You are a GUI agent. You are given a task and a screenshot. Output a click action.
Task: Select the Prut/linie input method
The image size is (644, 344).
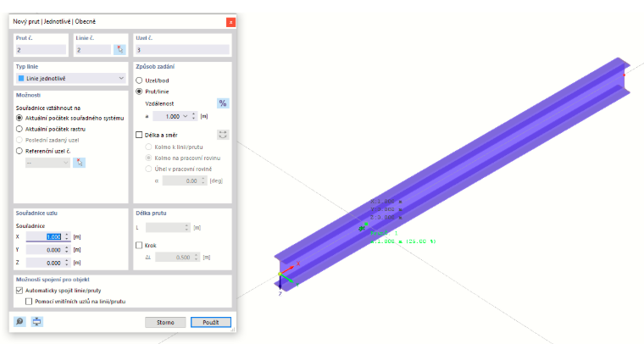(x=139, y=92)
